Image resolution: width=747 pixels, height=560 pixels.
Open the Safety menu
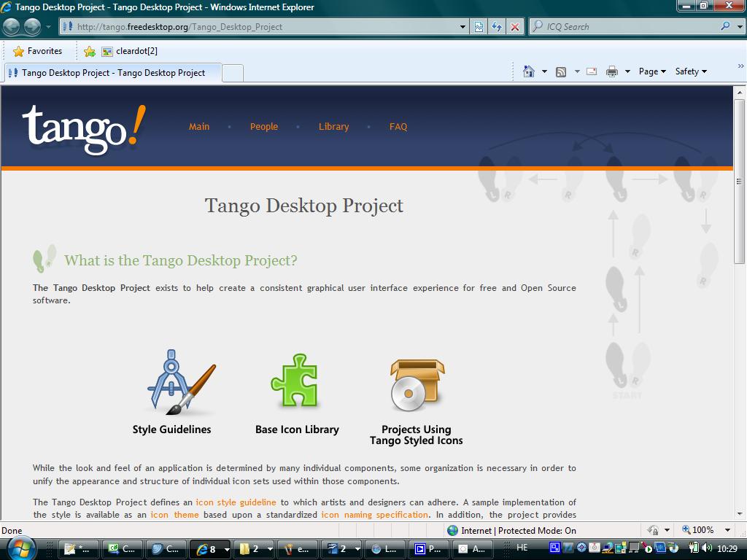tap(691, 71)
